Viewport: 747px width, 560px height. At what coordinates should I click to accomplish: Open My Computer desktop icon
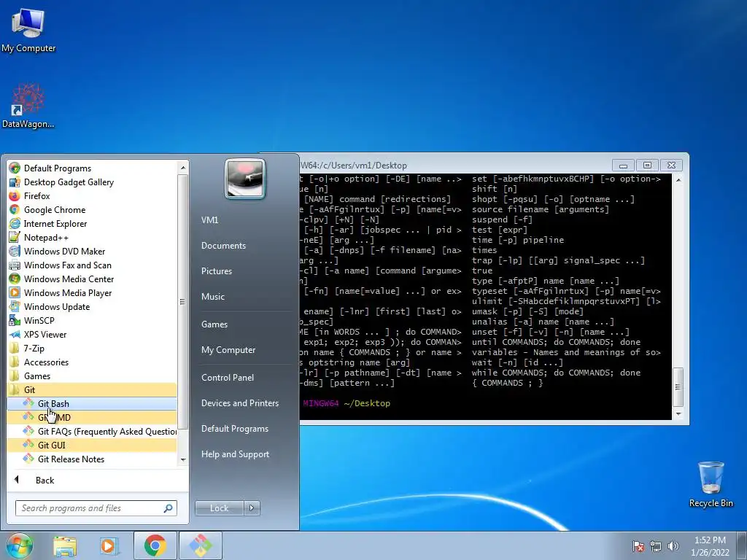28,31
